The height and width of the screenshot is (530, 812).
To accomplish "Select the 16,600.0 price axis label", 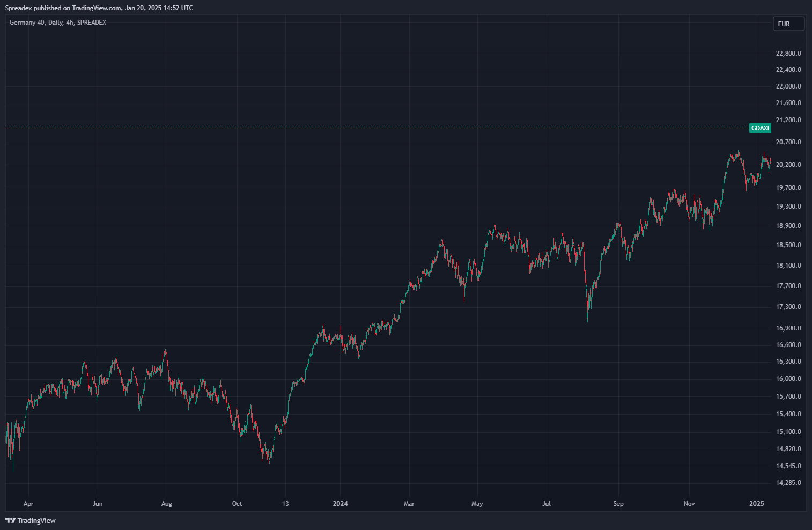I will [788, 345].
